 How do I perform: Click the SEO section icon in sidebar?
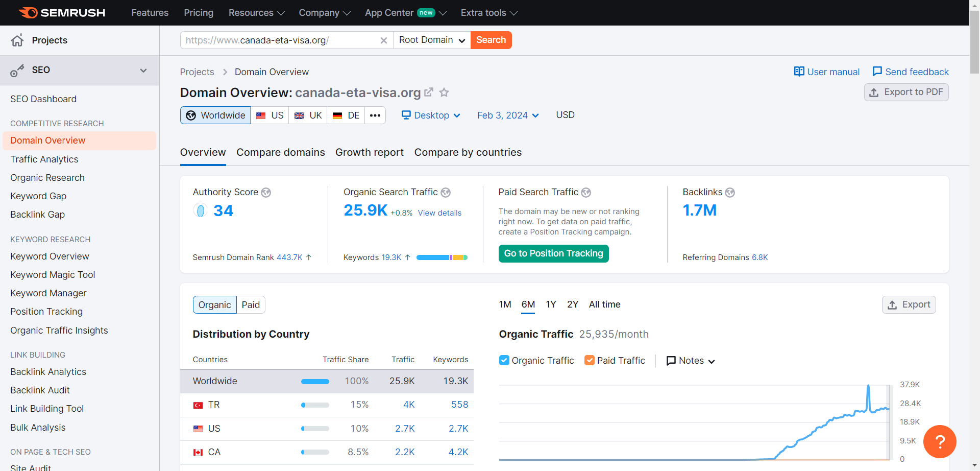[17, 70]
